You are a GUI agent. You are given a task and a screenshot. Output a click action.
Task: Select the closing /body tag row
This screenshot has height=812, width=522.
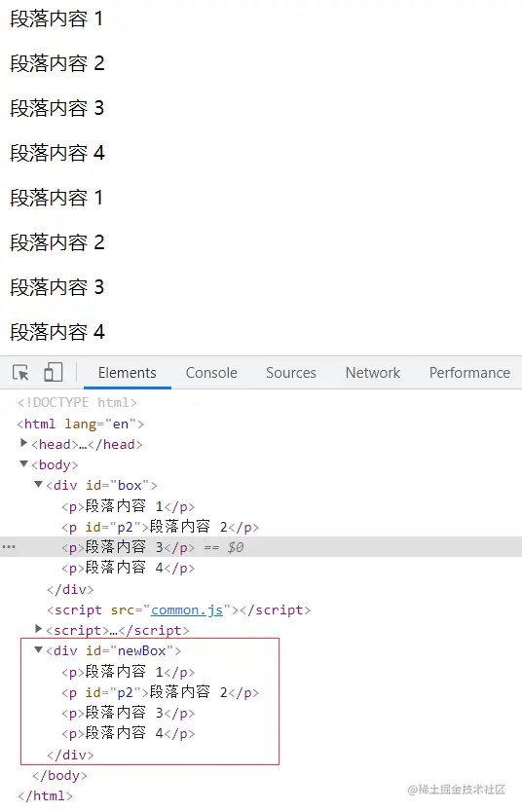(x=59, y=775)
